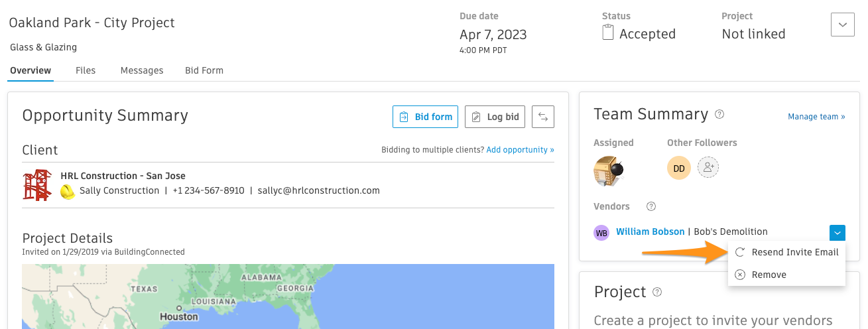Click the WB vendor avatar
The height and width of the screenshot is (329, 868).
click(601, 233)
